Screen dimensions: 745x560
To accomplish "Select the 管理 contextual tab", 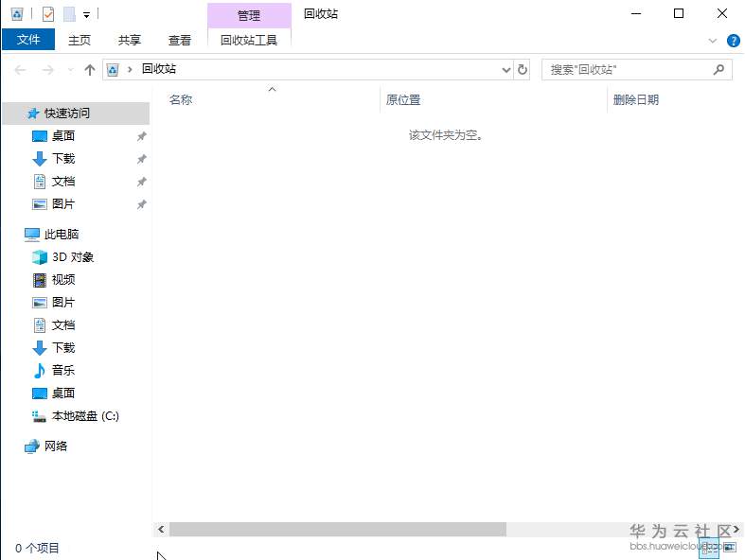I will pos(249,16).
